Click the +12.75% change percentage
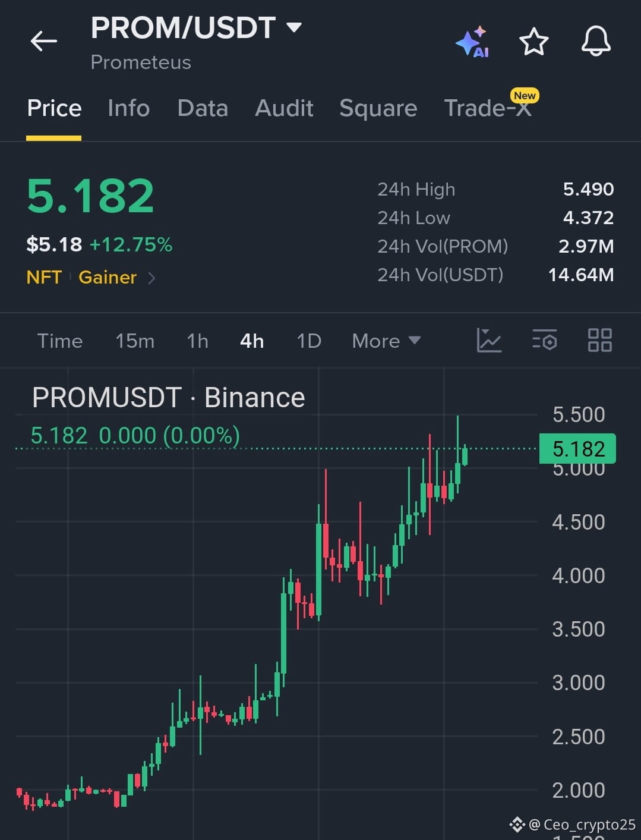Viewport: 641px width, 840px height. point(131,244)
